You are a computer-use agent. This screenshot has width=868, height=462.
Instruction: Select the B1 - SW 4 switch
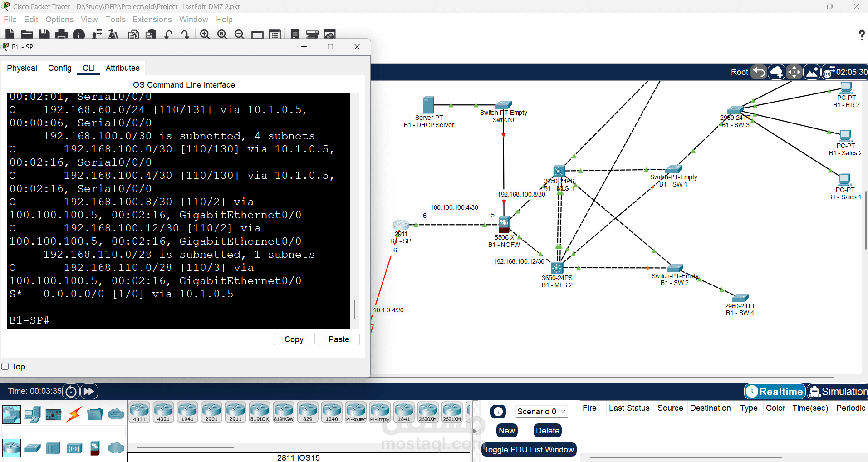[x=740, y=298]
